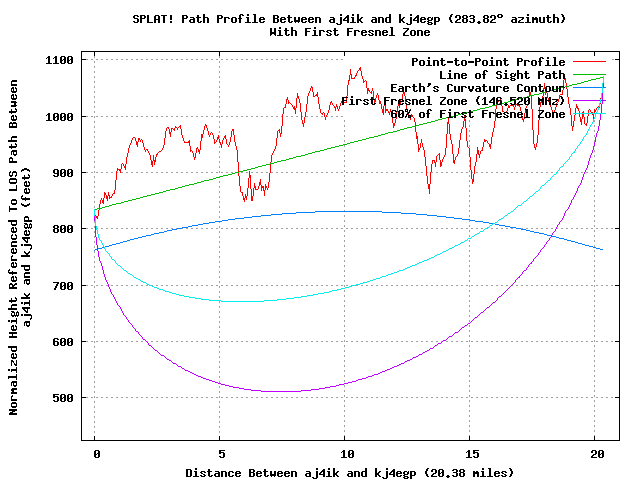Click the y-axis tick label 600
Image resolution: width=640 pixels, height=480 pixels.
pyautogui.click(x=63, y=342)
